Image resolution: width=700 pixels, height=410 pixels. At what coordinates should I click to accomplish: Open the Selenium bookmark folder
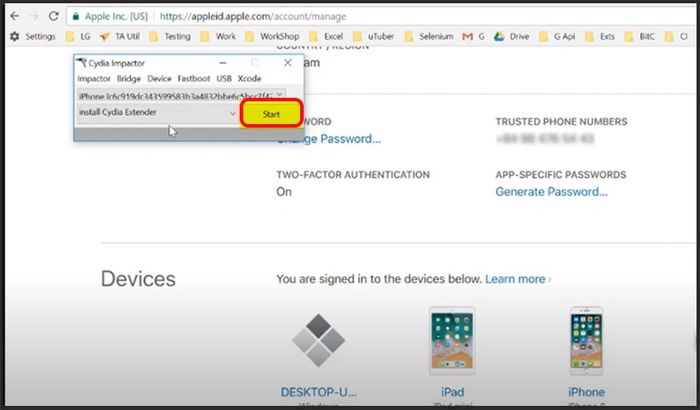click(429, 36)
